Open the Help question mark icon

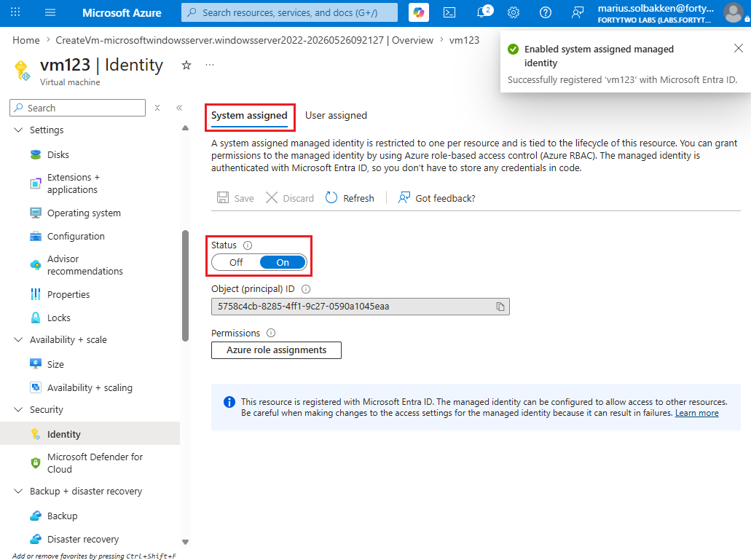(546, 12)
